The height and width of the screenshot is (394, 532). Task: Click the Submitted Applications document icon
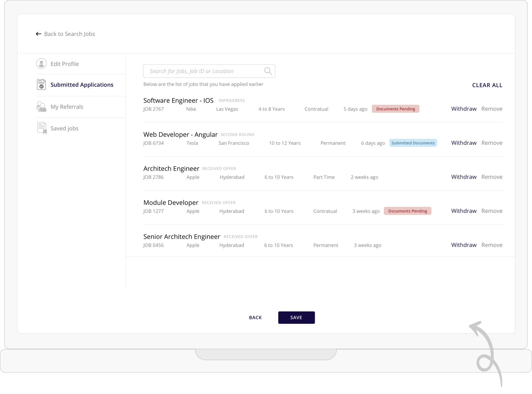(41, 85)
